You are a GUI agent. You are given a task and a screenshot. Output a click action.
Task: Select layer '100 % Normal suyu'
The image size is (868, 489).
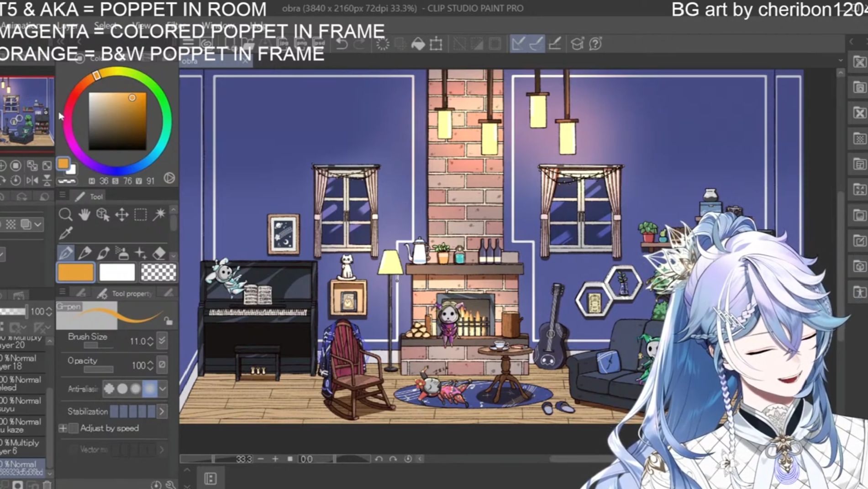click(23, 405)
